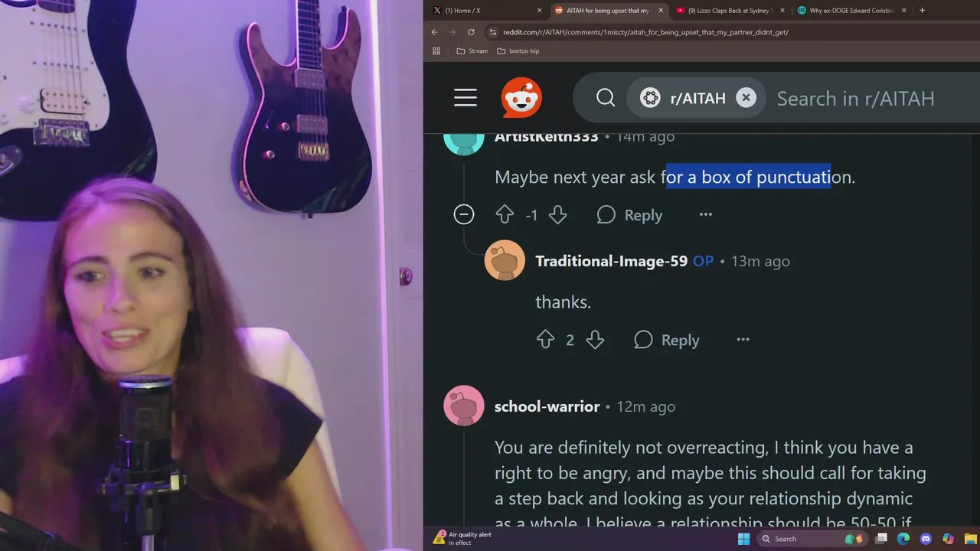Screen dimensions: 980x551
Task: Downvote ArtistKeith333's punctuation comment
Action: pyautogui.click(x=557, y=215)
